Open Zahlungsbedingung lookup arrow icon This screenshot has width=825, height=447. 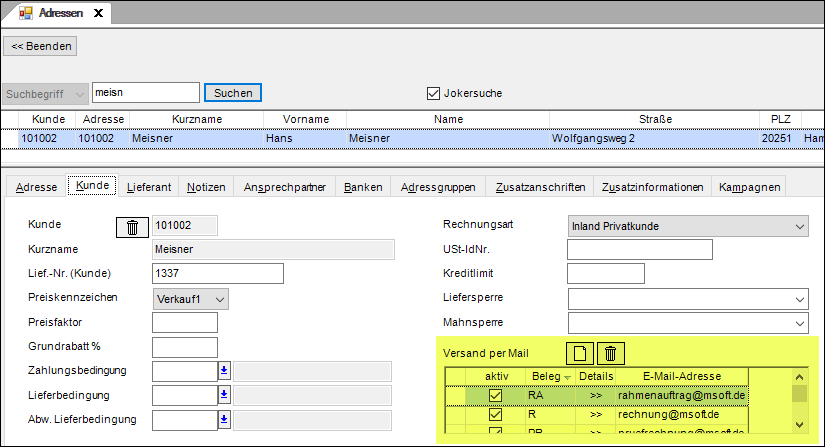click(224, 371)
